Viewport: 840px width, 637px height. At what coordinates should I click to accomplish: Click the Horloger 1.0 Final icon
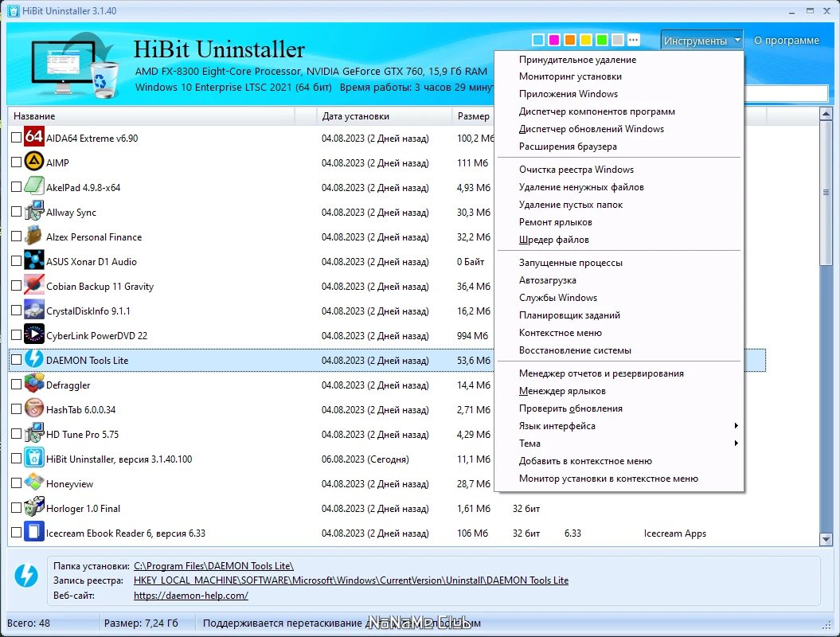pyautogui.click(x=33, y=506)
